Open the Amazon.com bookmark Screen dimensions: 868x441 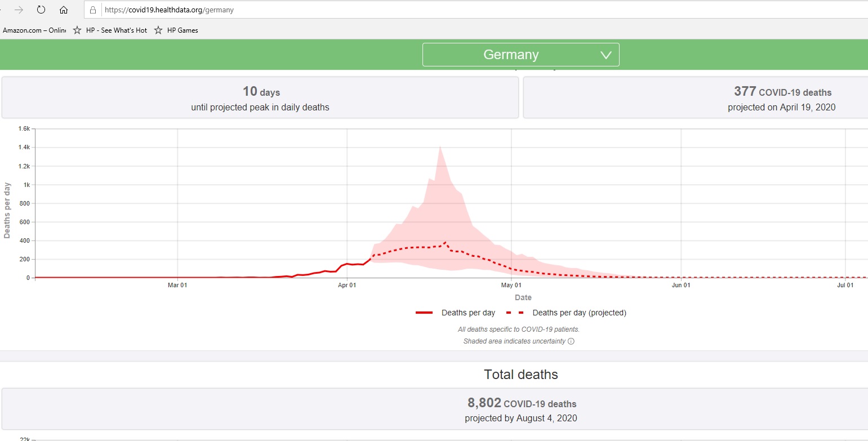34,30
